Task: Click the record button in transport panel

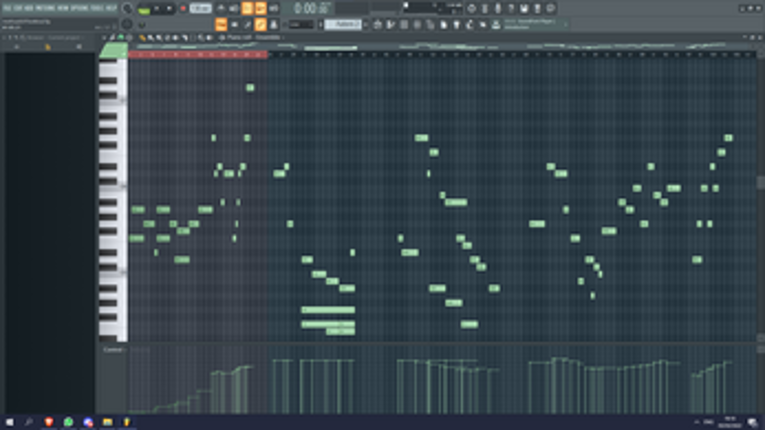Action: (x=183, y=8)
